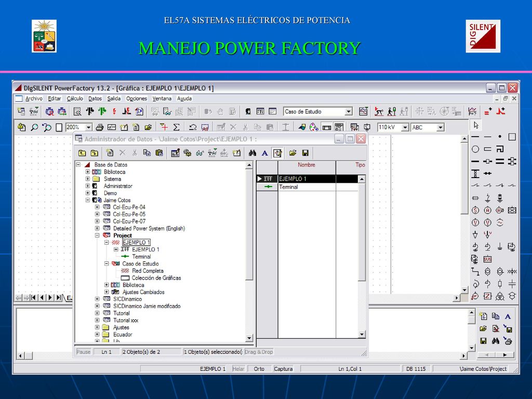The width and height of the screenshot is (532, 399).
Task: Expand the Col-Ecu-Pe-04 project node
Action: click(97, 207)
